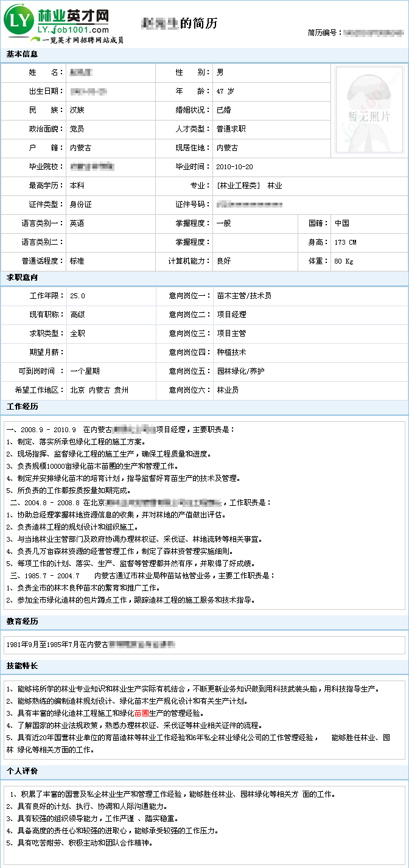This screenshot has height=868, width=409.
Task: Click the red highlighted 苗圃 keyword
Action: [141, 713]
